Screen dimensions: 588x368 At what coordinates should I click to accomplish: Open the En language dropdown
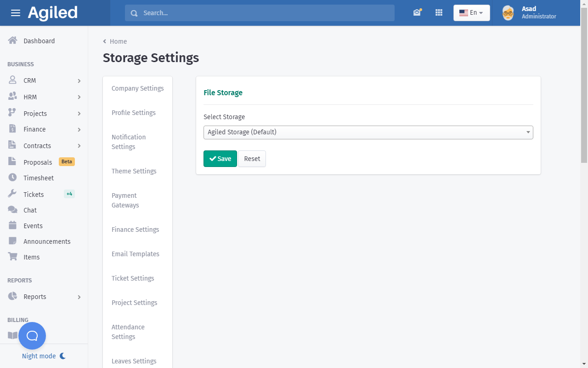(x=471, y=13)
